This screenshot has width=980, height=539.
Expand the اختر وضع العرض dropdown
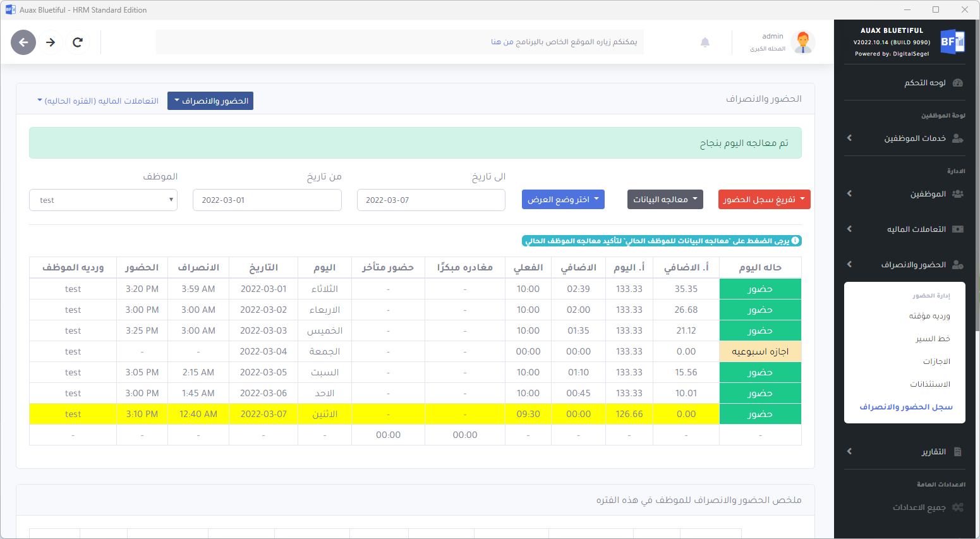tap(563, 199)
